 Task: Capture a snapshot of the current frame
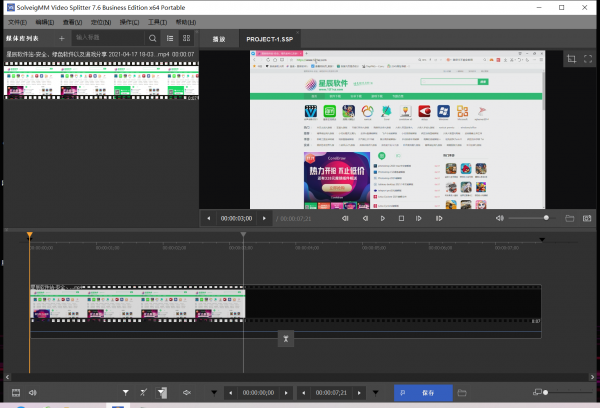[x=587, y=219]
